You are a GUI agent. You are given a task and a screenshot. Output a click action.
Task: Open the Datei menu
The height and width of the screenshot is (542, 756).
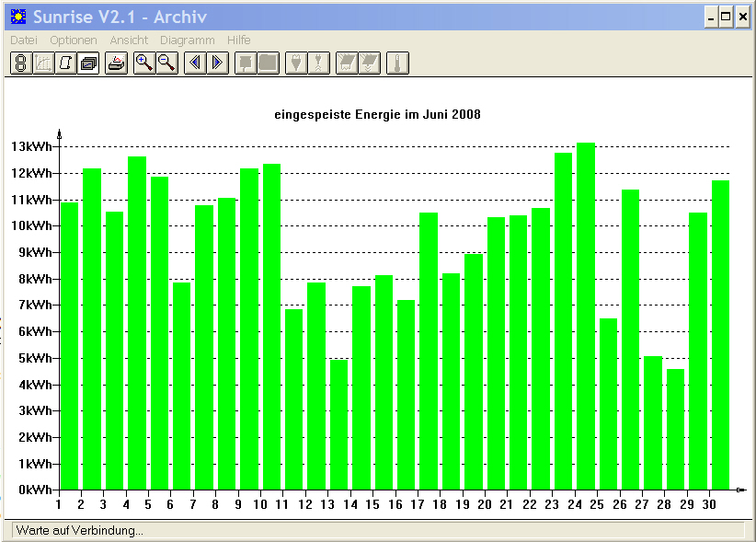(x=24, y=40)
